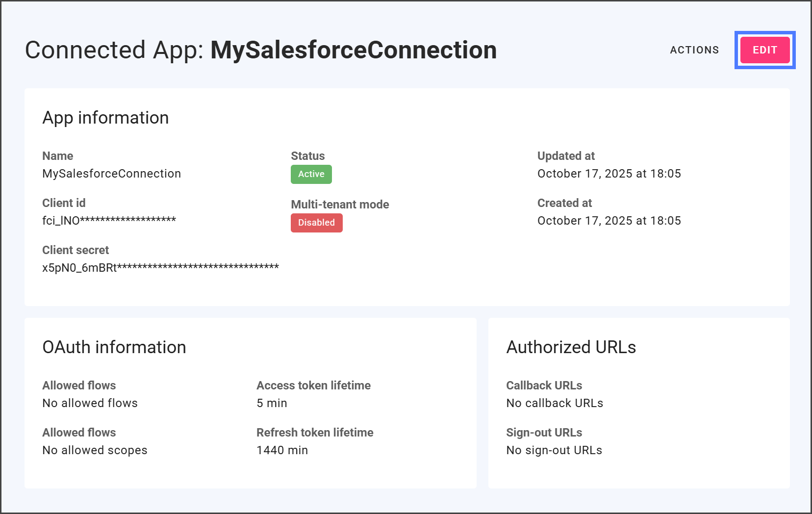The image size is (812, 514).
Task: Click the red Disabled multi-tenant badge
Action: point(316,223)
